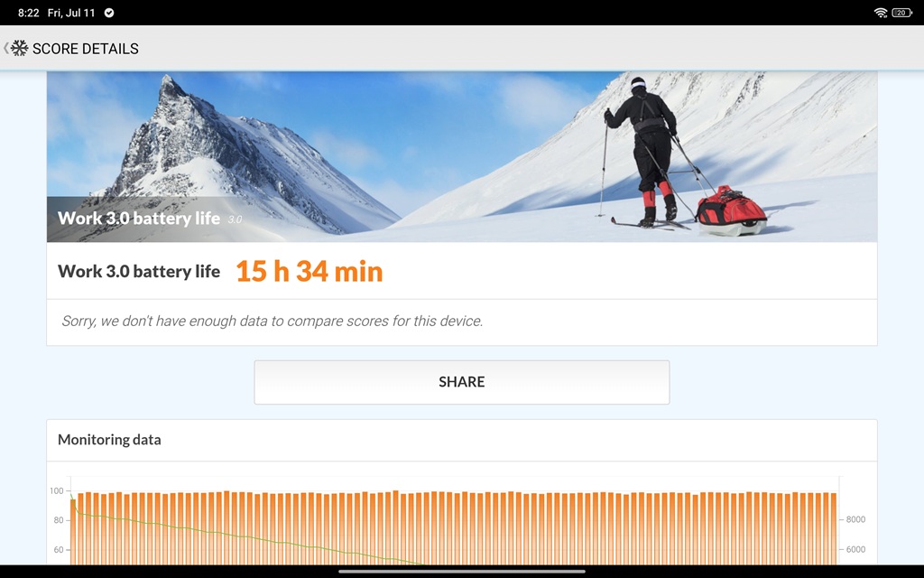Tap the Work 3.0 battery life label

pos(139,271)
